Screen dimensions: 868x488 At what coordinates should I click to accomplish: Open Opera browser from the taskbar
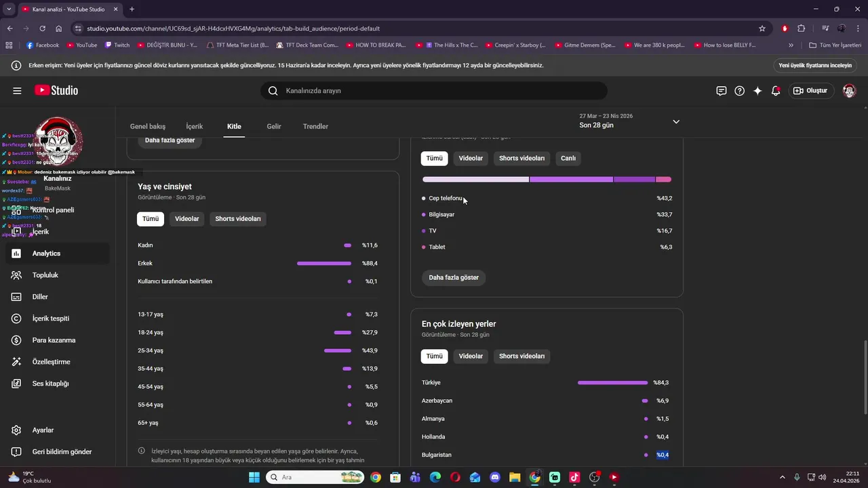point(455,477)
